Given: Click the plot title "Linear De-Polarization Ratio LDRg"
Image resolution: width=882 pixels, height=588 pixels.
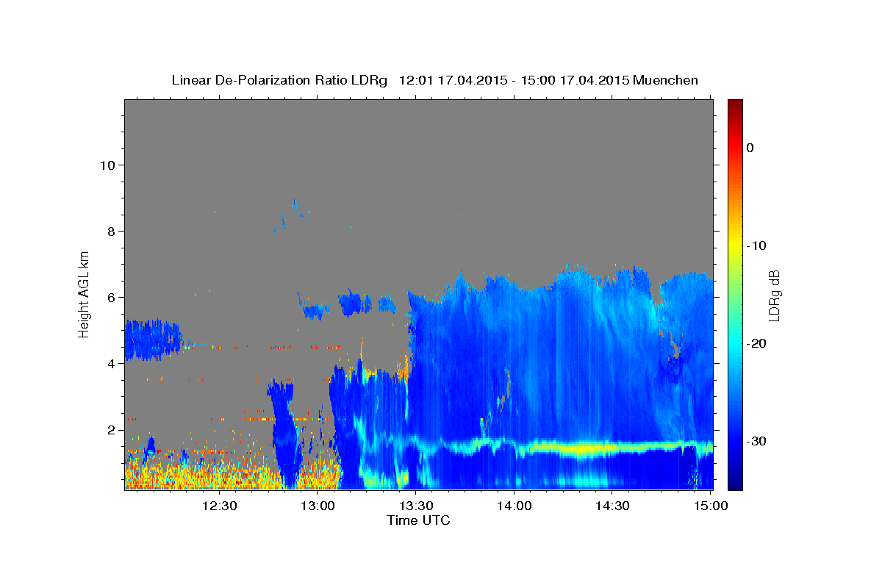Looking at the screenshot, I should point(279,80).
